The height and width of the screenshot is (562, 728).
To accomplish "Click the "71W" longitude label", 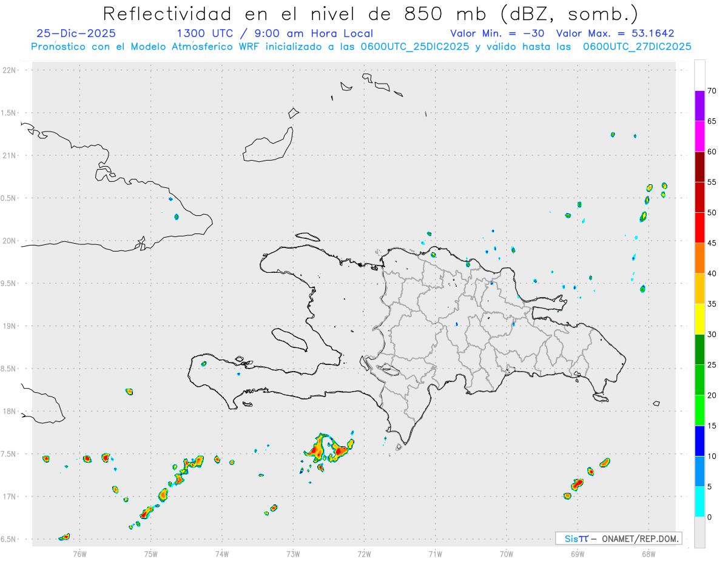I will [435, 554].
